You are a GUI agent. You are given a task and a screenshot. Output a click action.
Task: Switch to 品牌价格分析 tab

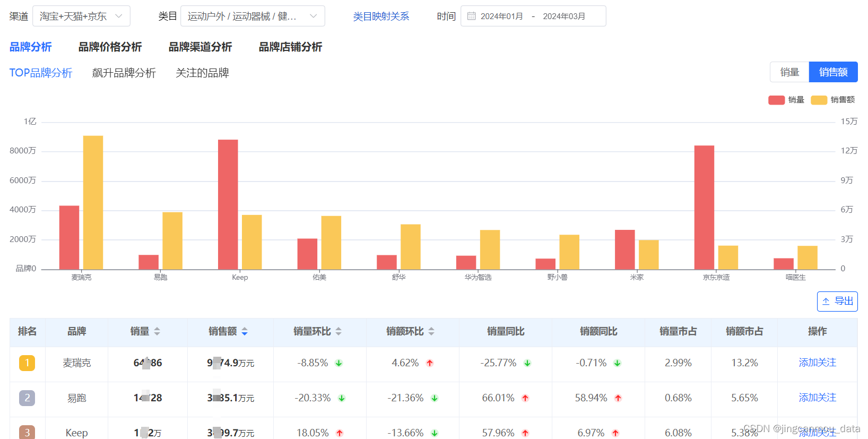pos(110,47)
